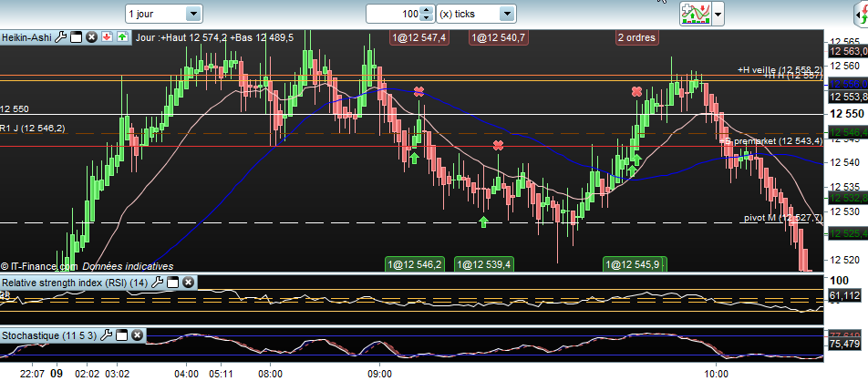Click the tick count field showing 100
The width and height of the screenshot is (868, 381).
coord(394,14)
